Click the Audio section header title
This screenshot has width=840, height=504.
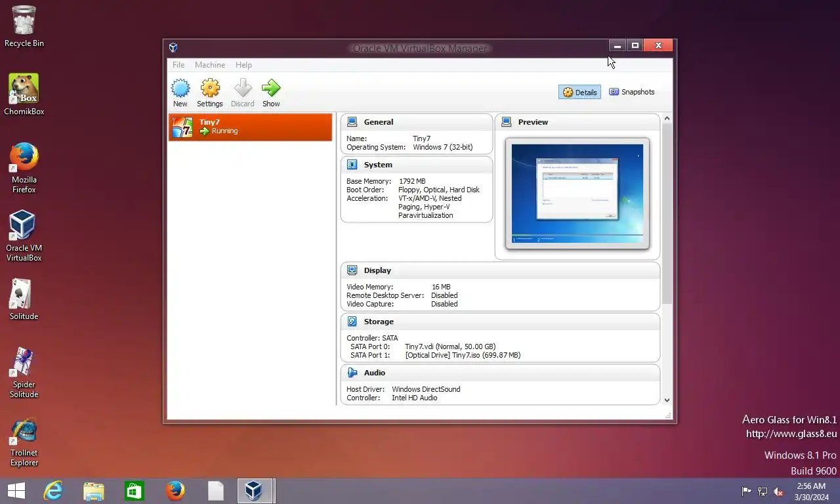pyautogui.click(x=375, y=373)
